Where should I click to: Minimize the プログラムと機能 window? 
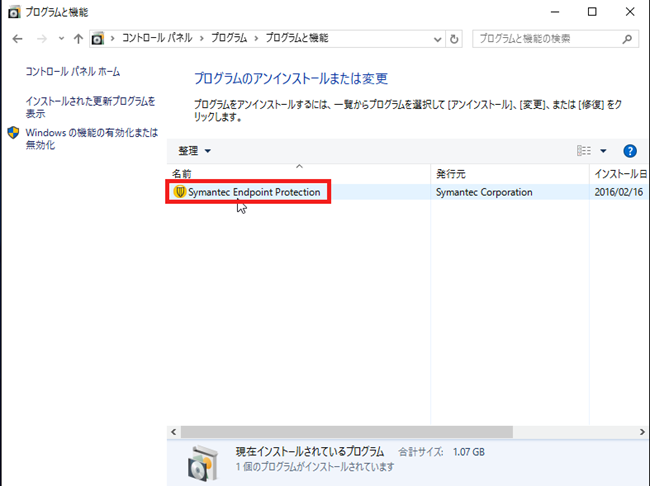[x=555, y=12]
